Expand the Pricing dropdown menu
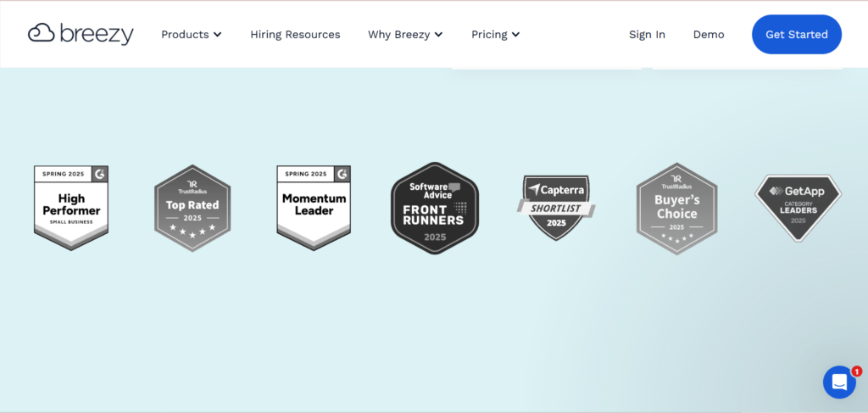The image size is (868, 413). pyautogui.click(x=495, y=34)
